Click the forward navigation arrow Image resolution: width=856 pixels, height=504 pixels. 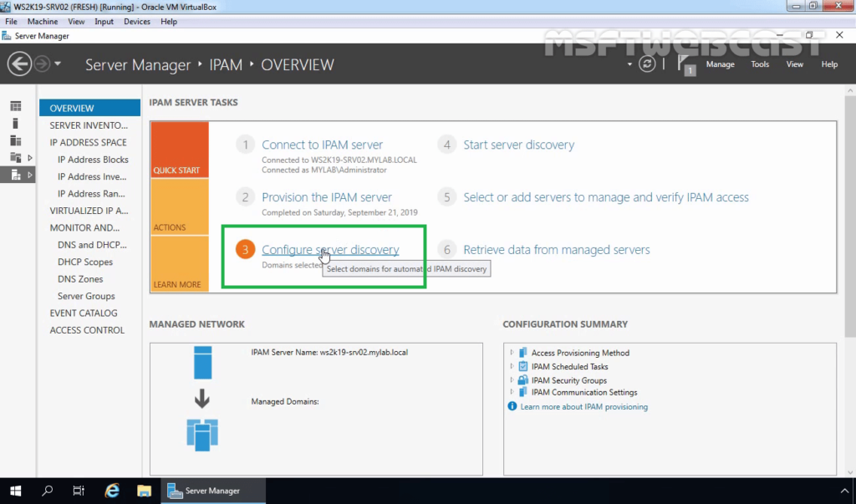click(42, 64)
